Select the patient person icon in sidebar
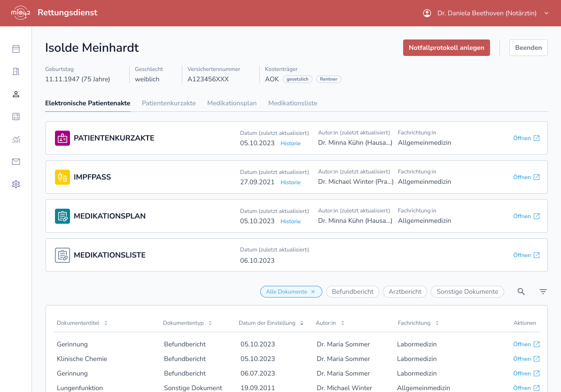Viewport: 561px width, 392px height. point(16,94)
